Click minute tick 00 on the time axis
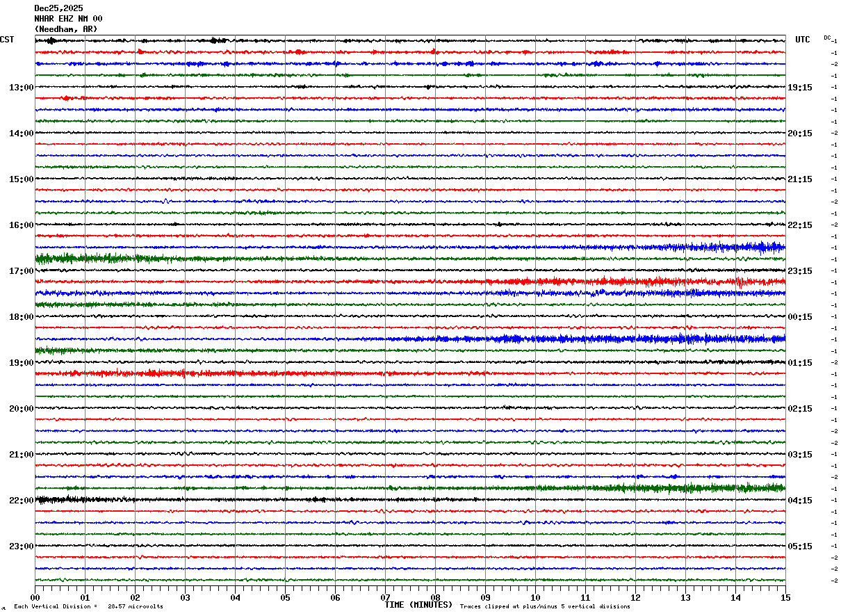Viewport: 841px width, 616px height. coord(35,597)
